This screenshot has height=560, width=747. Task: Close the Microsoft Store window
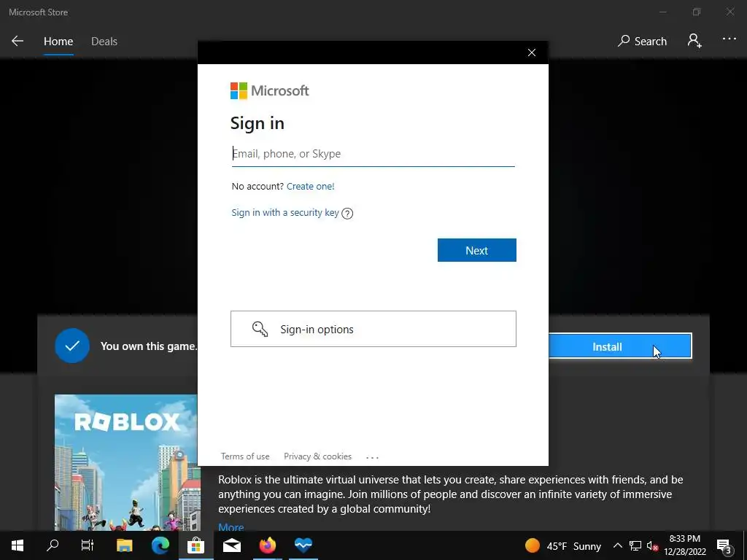(729, 12)
